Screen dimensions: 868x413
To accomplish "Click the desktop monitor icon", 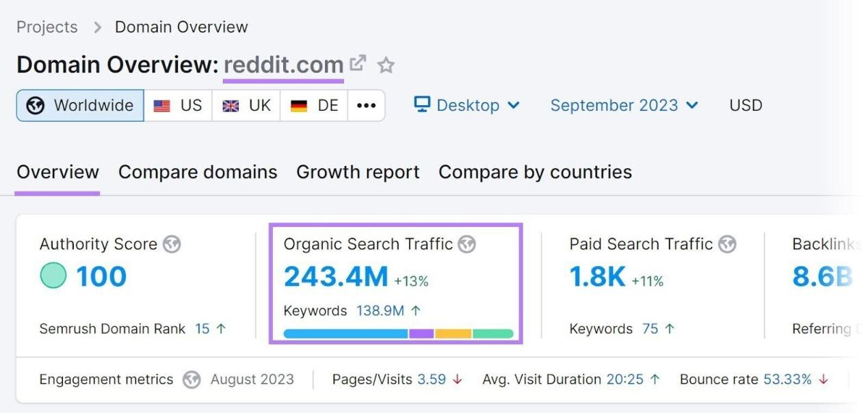I will click(x=422, y=105).
